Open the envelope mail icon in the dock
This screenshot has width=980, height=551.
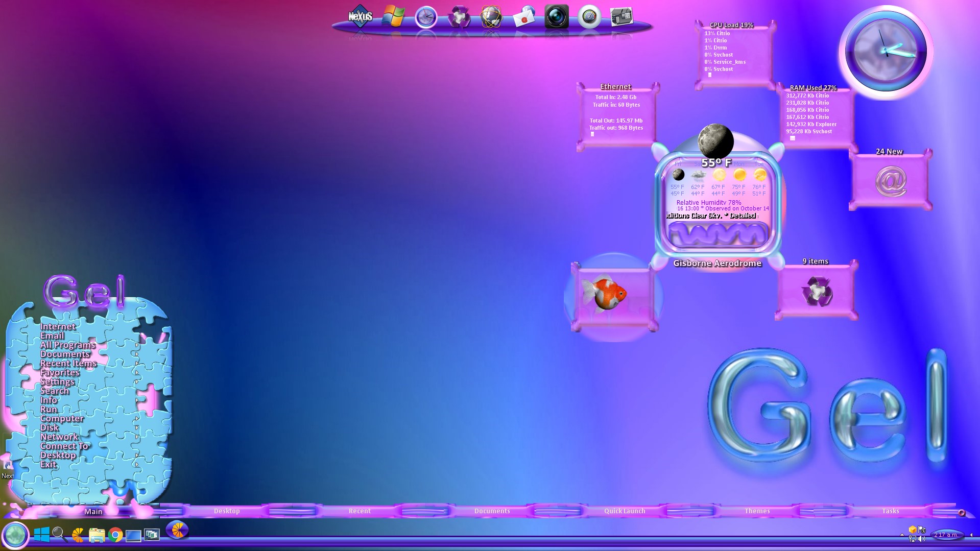click(x=524, y=17)
